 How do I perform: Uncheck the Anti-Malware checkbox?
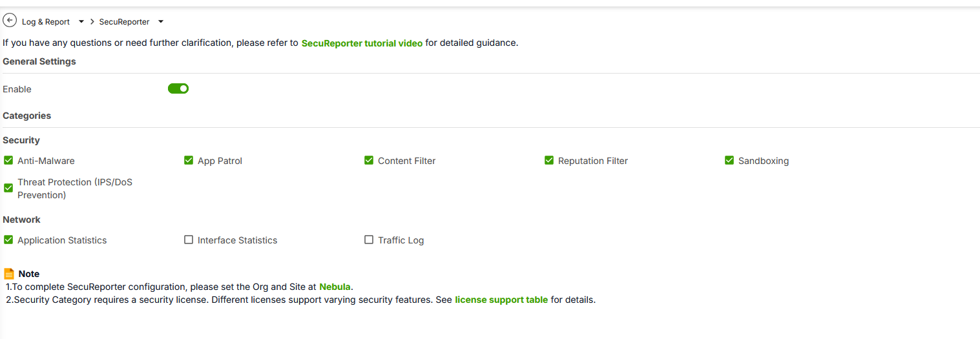8,161
